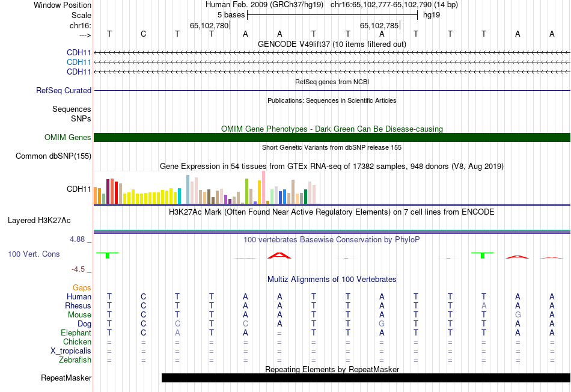Click the 100 Vert. Cons label
This screenshot has height=392, width=571.
point(34,254)
